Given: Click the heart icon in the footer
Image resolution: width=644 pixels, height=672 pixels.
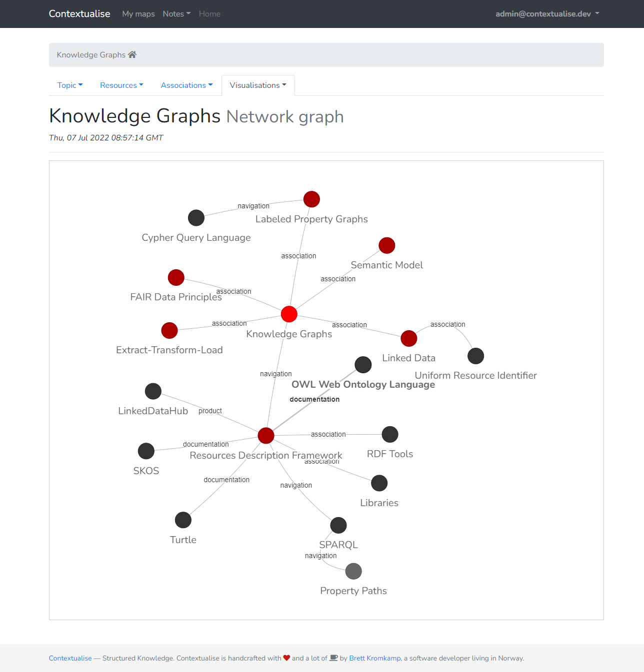Looking at the screenshot, I should tap(286, 658).
